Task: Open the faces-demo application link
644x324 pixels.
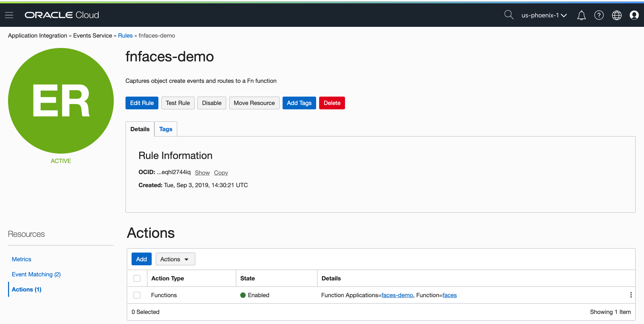Action: coord(397,295)
